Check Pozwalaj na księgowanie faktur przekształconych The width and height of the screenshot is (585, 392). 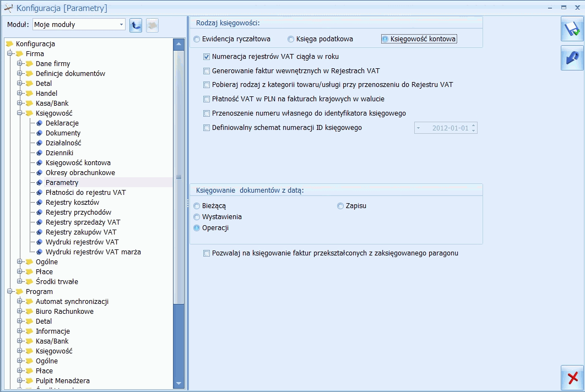click(x=207, y=253)
